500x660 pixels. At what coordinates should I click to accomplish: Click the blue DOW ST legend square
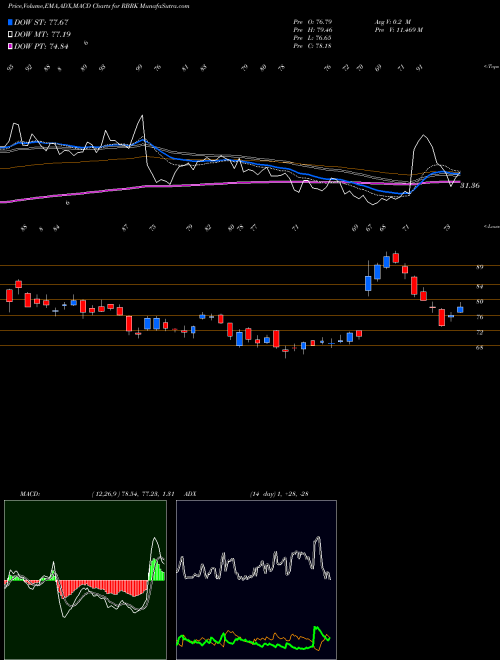[x=10, y=22]
